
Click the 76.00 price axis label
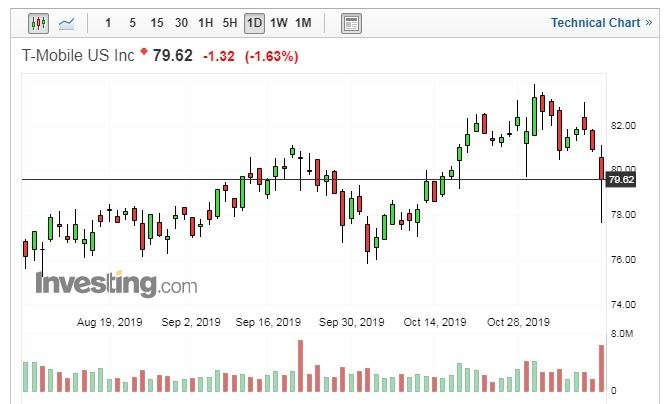coord(623,260)
